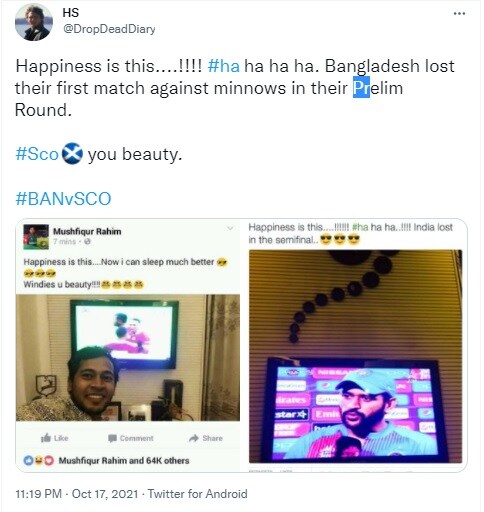Click the HS display name
Image resolution: width=484 pixels, height=512 pixels.
pos(71,13)
